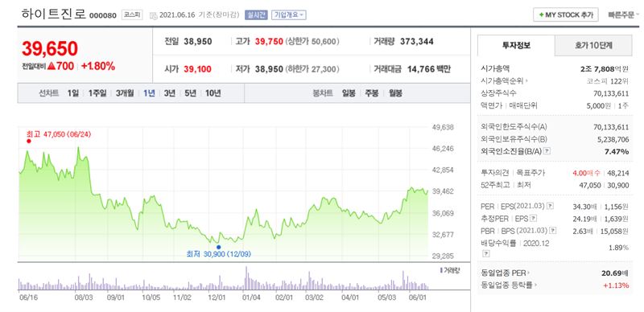
Task: Click the calendar icon before 2021.06.16
Action: (153, 15)
